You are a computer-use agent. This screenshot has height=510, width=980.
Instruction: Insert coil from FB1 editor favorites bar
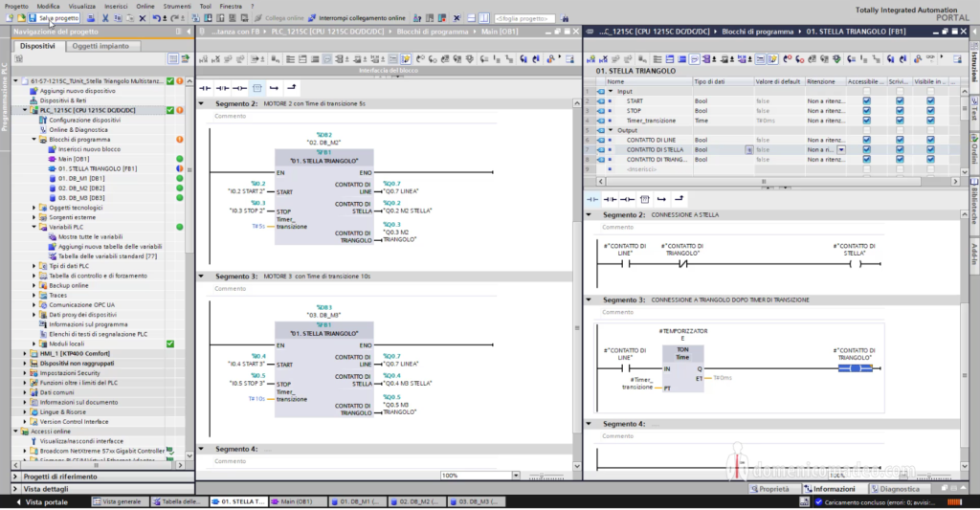point(627,199)
